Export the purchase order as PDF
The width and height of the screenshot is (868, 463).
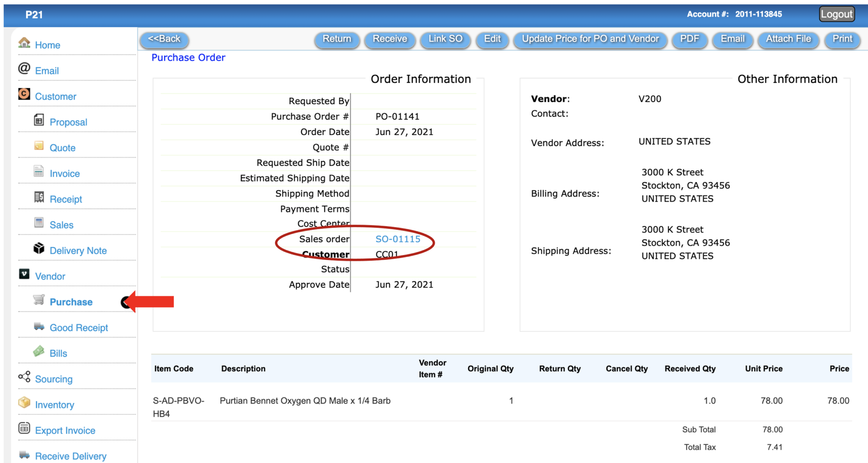[690, 39]
